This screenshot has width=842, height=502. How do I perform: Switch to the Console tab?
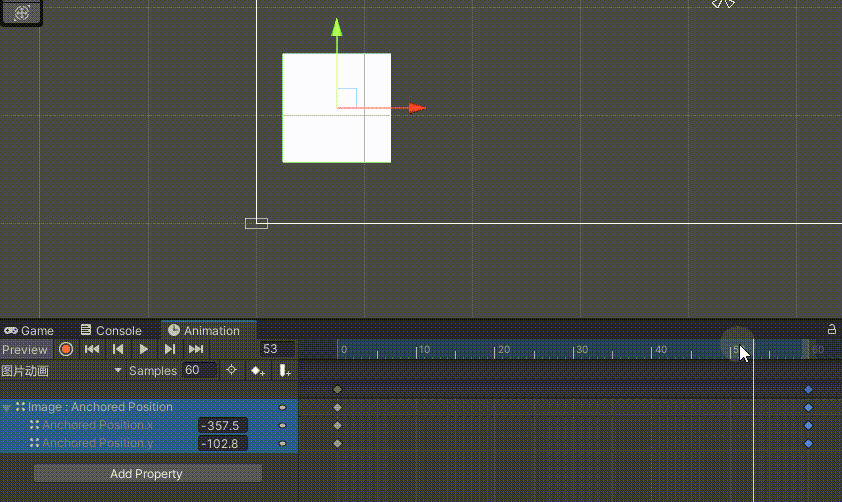[111, 331]
